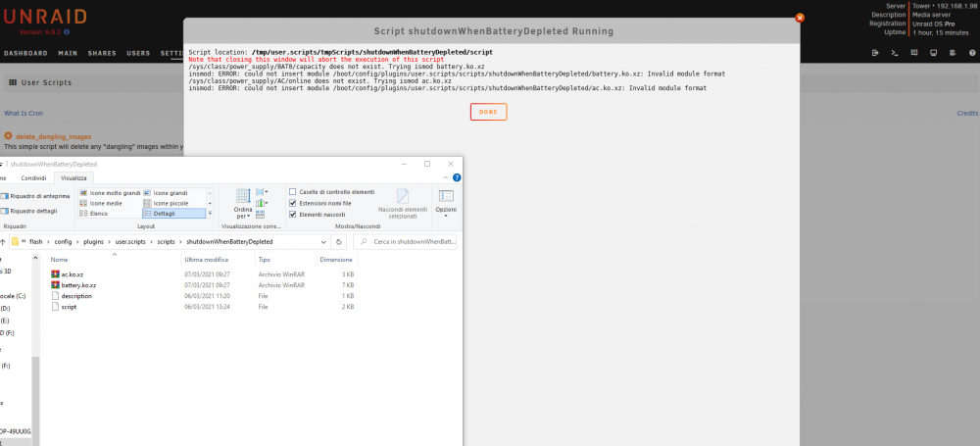980x446 pixels.
Task: Select the Icone grandi layout
Action: coord(173,193)
